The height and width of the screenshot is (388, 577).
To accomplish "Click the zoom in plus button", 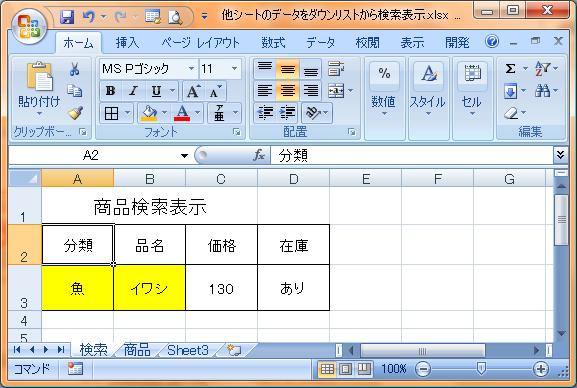I will click(540, 369).
